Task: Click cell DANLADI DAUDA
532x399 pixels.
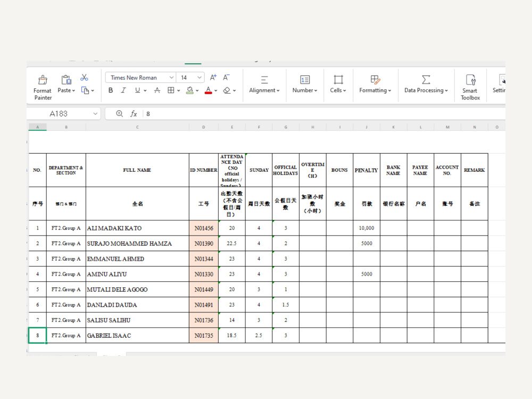Action: (x=137, y=305)
